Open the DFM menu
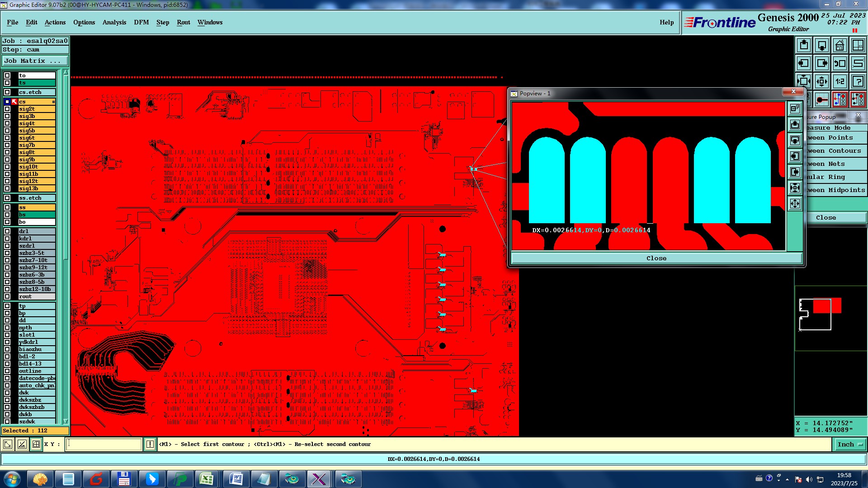Image resolution: width=868 pixels, height=488 pixels. point(141,22)
